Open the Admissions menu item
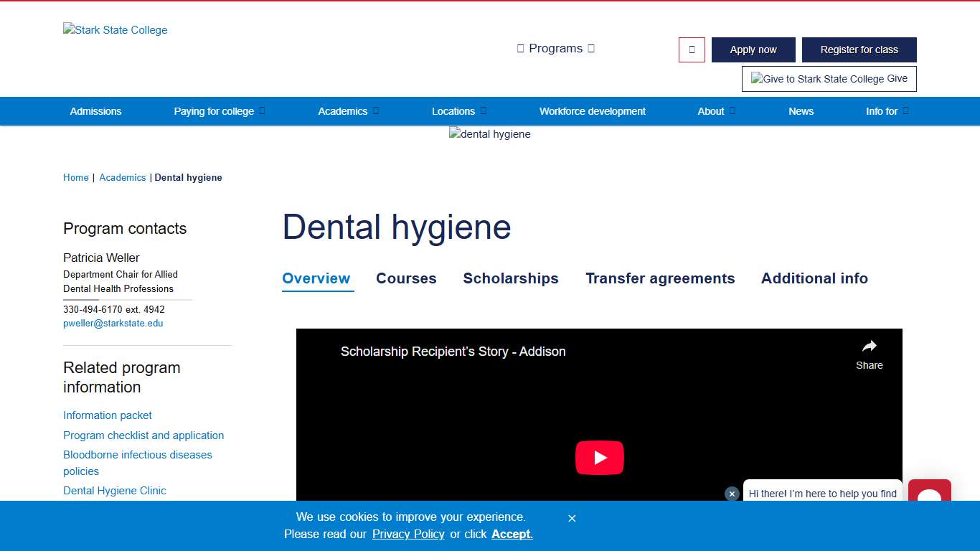Screen dimensions: 980x551 (95, 111)
